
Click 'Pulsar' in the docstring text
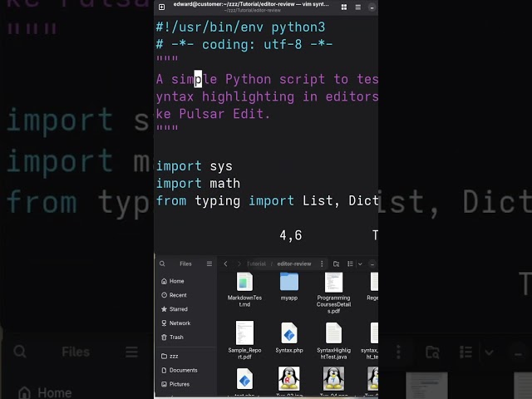tap(202, 114)
